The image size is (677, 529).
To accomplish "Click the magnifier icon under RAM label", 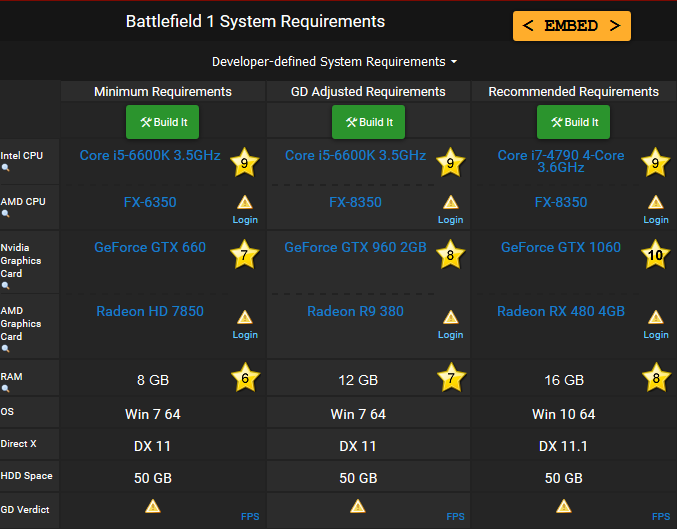I will [x=5, y=389].
